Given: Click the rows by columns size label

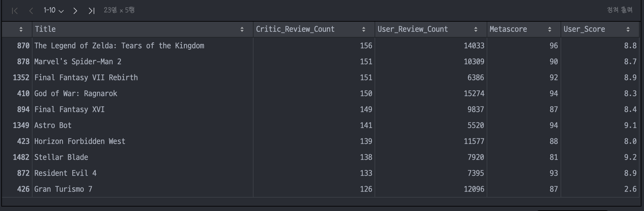Looking at the screenshot, I should tap(119, 10).
